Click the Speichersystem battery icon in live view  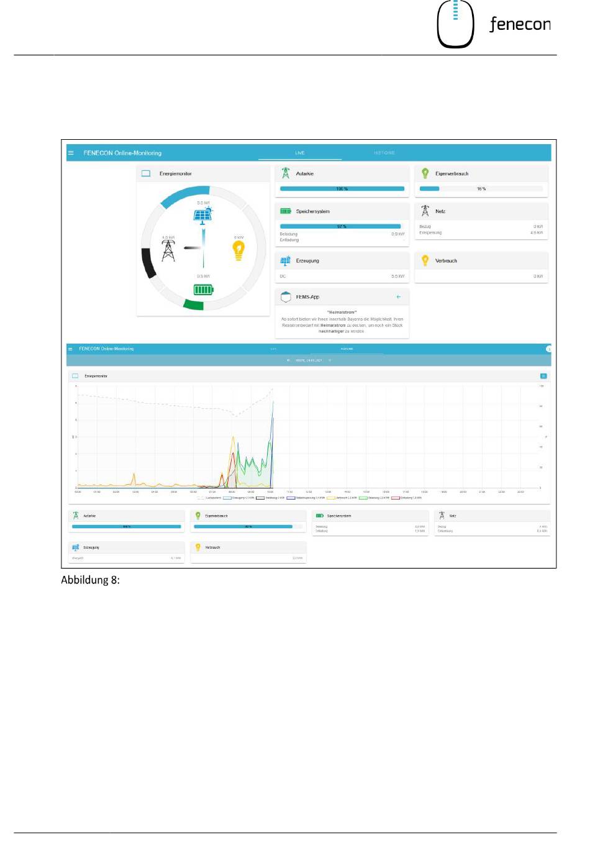point(286,211)
